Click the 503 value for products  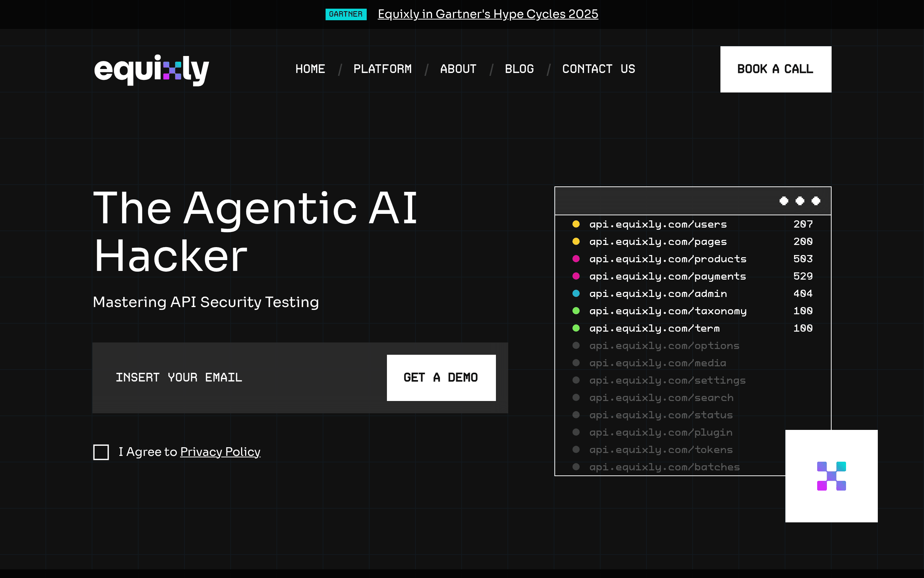(x=803, y=259)
